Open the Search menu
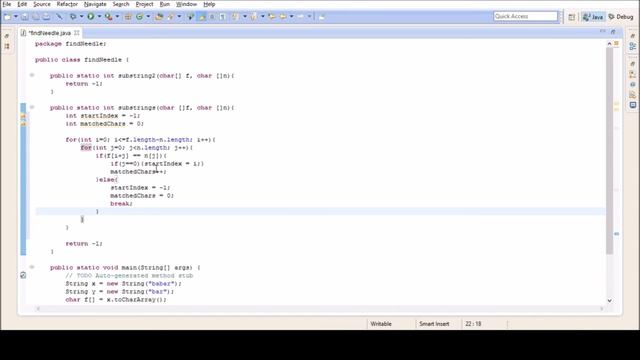 [121, 4]
